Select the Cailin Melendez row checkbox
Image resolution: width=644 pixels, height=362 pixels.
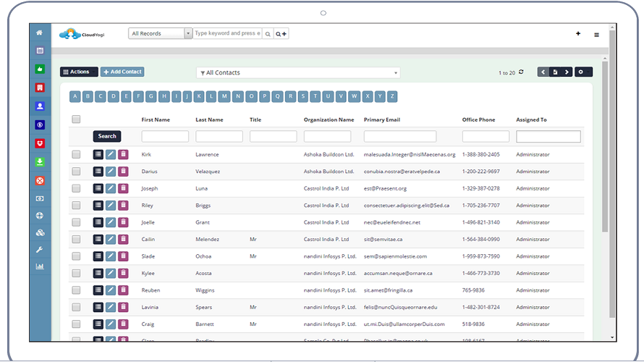[x=76, y=239]
